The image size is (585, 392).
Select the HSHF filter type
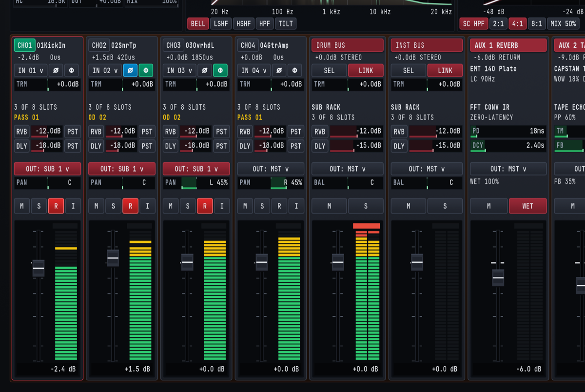click(x=243, y=23)
